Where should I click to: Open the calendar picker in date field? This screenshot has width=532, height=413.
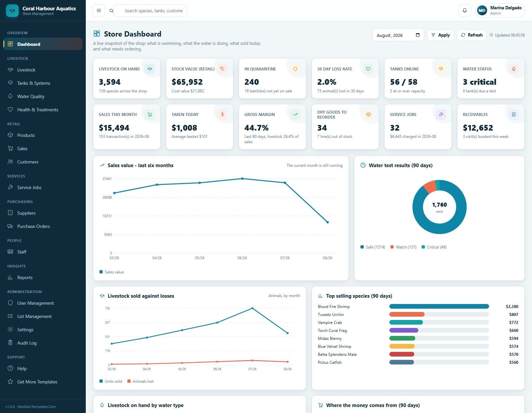(418, 35)
